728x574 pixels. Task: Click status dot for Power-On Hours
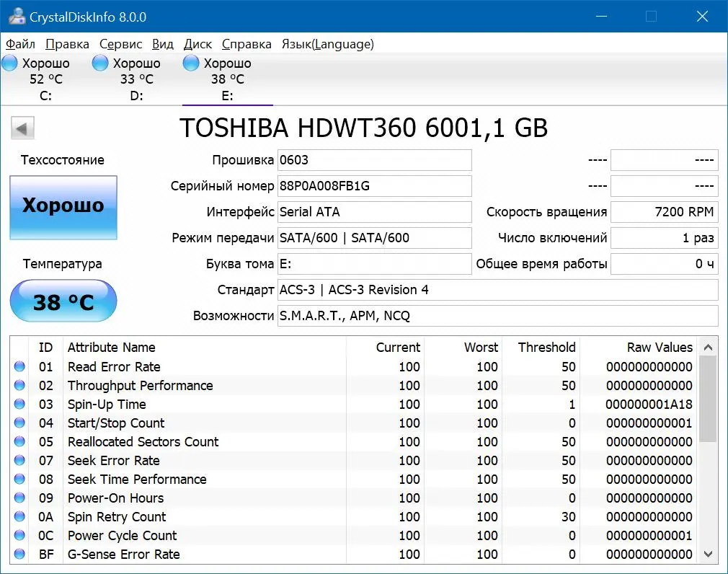tap(19, 498)
